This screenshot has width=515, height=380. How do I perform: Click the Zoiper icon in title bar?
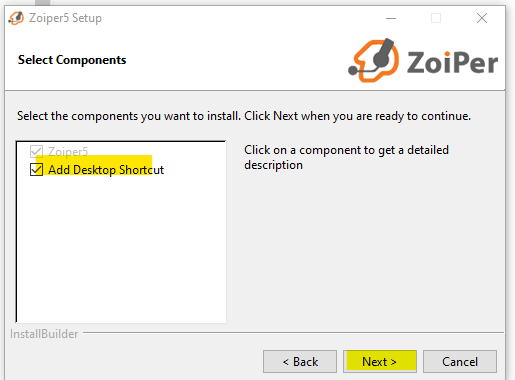(16, 18)
